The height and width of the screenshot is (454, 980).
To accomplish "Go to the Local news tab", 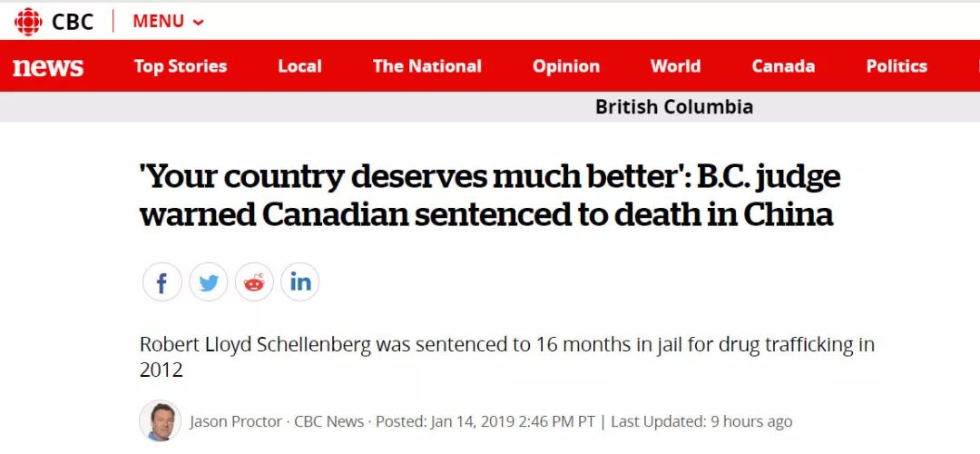I will pos(299,66).
